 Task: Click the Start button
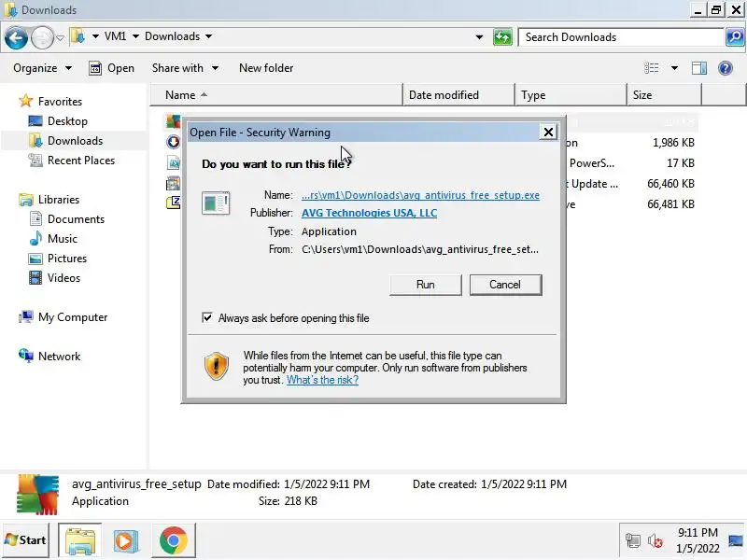26,540
